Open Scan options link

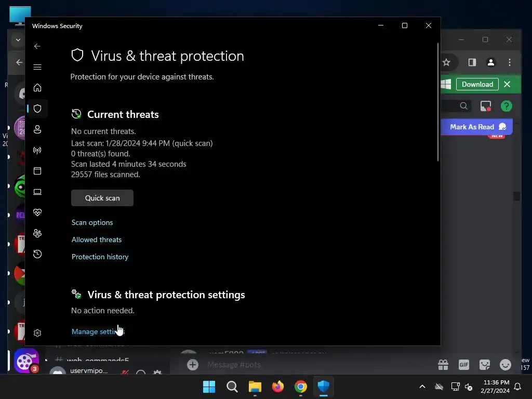point(92,222)
